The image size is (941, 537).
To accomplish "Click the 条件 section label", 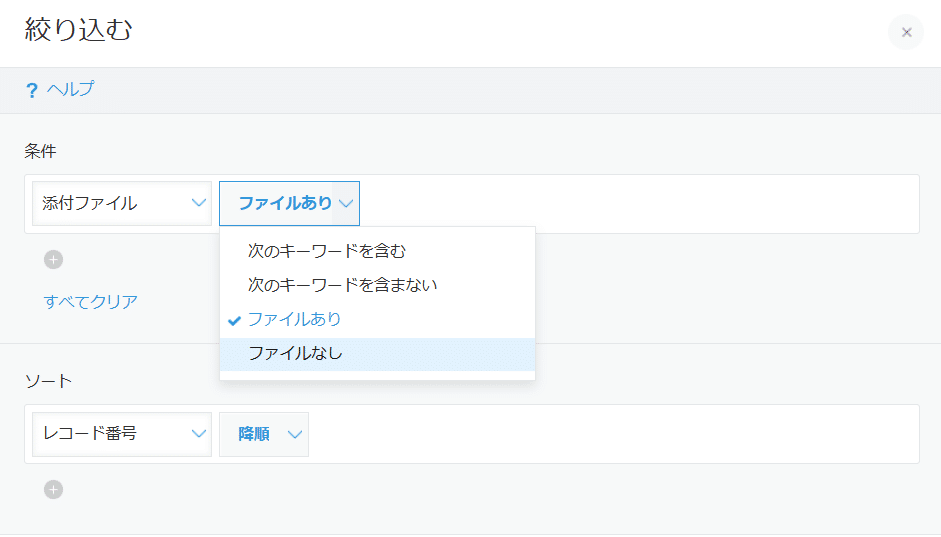I will pos(40,151).
